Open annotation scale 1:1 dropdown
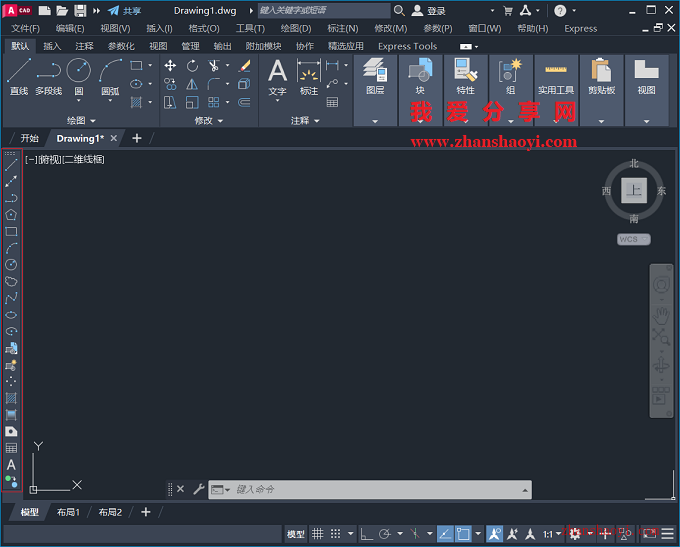The height and width of the screenshot is (547, 680). click(x=552, y=534)
